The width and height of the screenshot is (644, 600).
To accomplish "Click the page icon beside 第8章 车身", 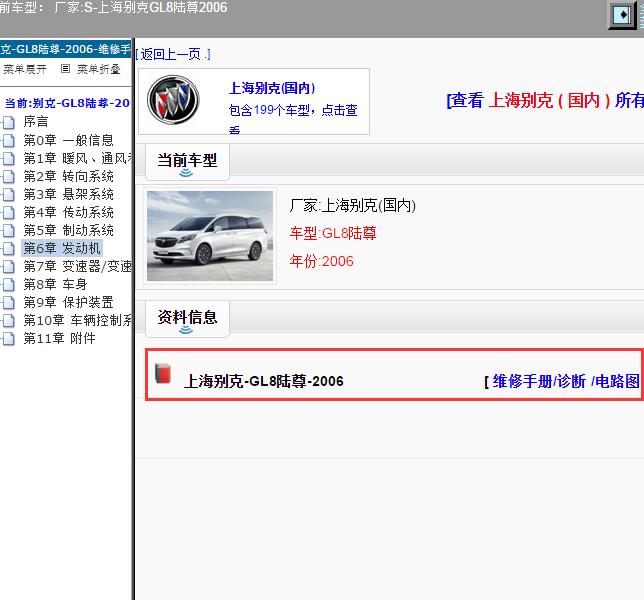I will [9, 285].
